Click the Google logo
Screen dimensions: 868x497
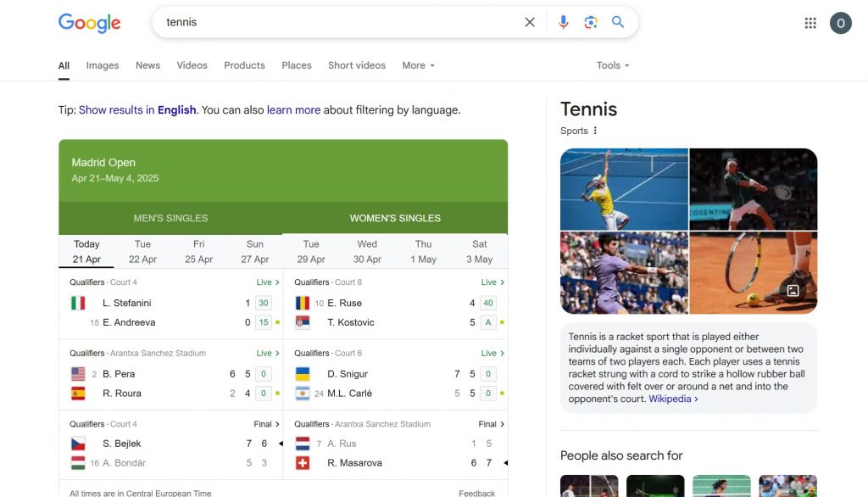[89, 23]
